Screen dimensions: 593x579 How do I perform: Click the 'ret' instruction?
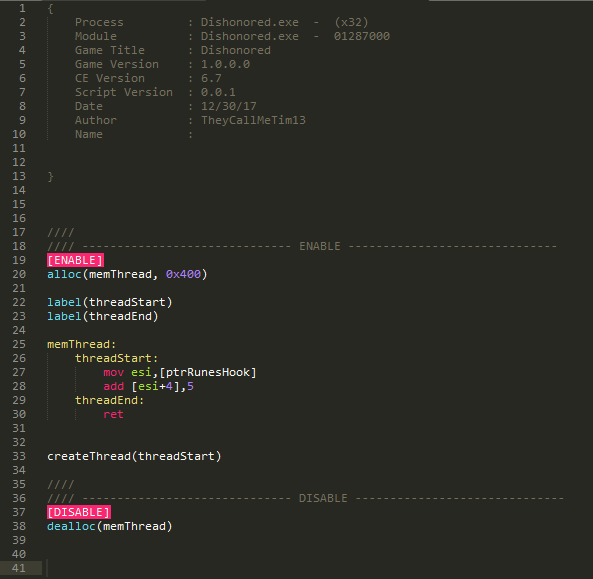[113, 414]
